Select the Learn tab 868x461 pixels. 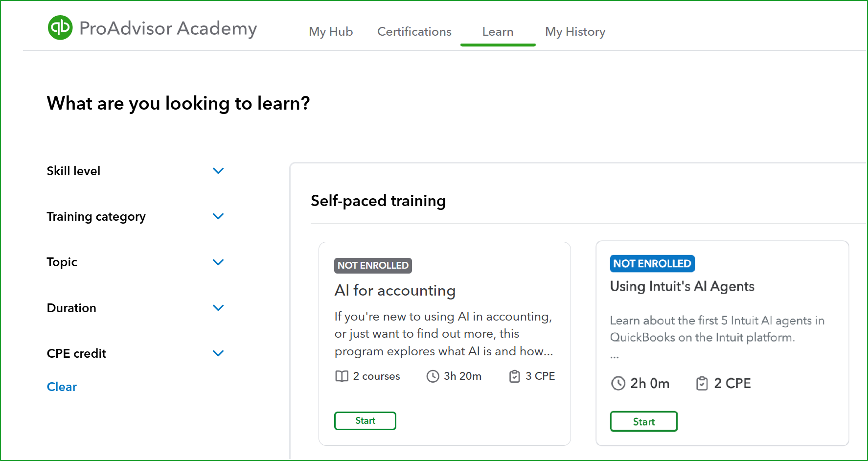(x=498, y=32)
